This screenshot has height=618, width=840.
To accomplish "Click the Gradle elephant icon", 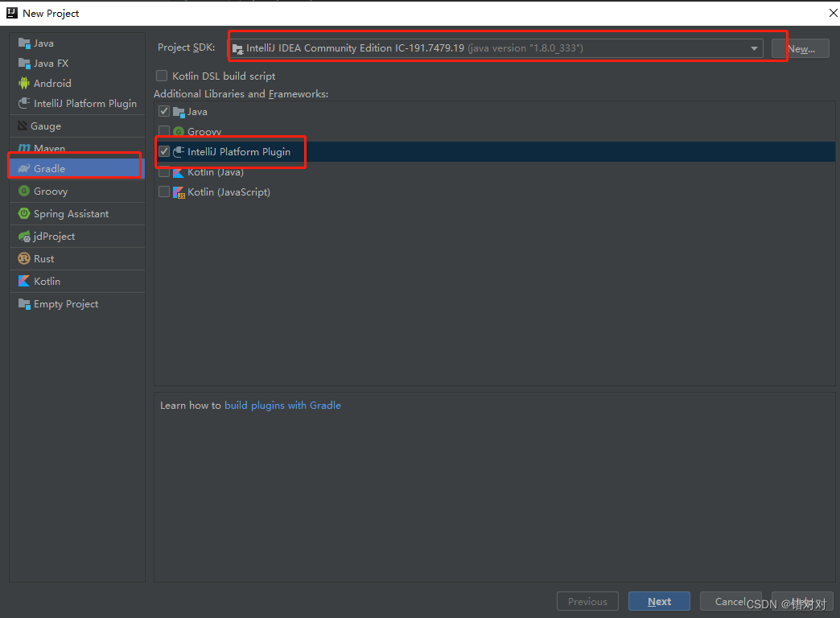I will click(x=24, y=168).
